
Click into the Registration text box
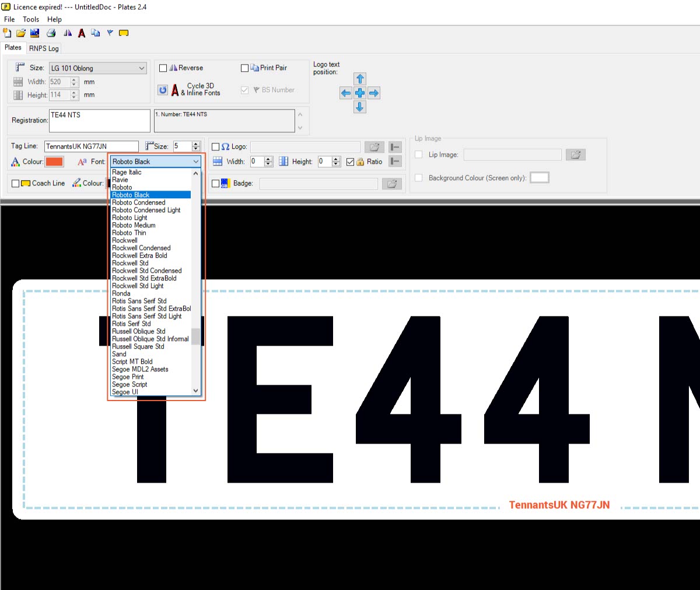(100, 121)
